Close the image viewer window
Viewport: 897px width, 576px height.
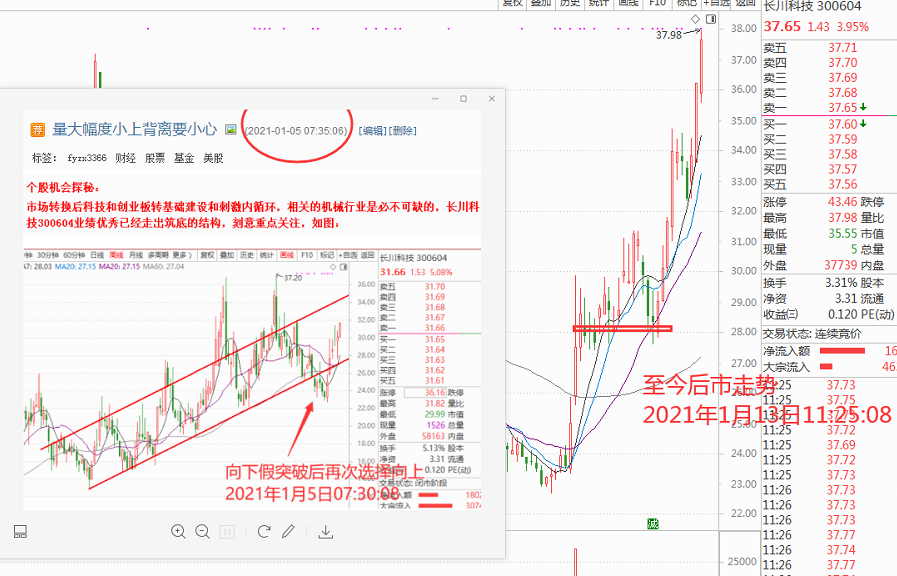[491, 98]
